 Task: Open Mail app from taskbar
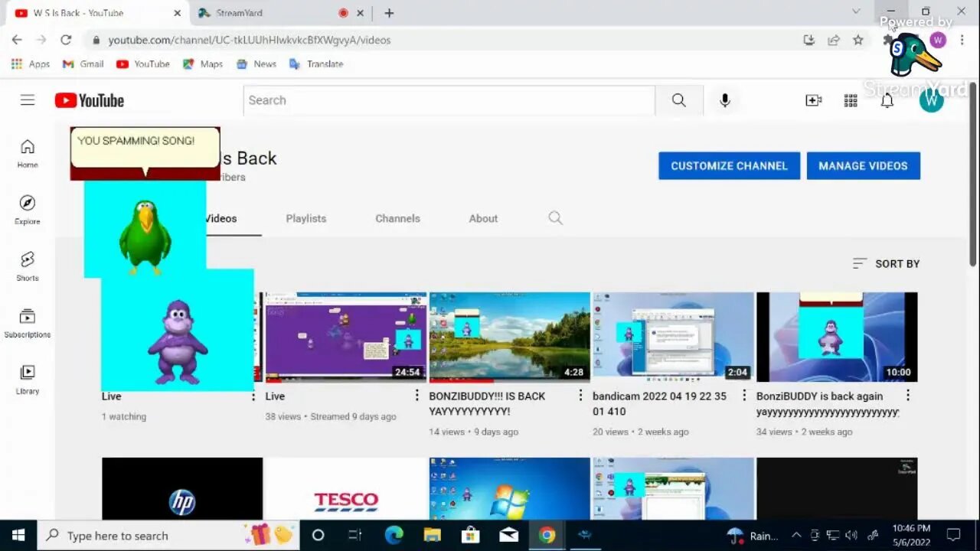coord(508,536)
